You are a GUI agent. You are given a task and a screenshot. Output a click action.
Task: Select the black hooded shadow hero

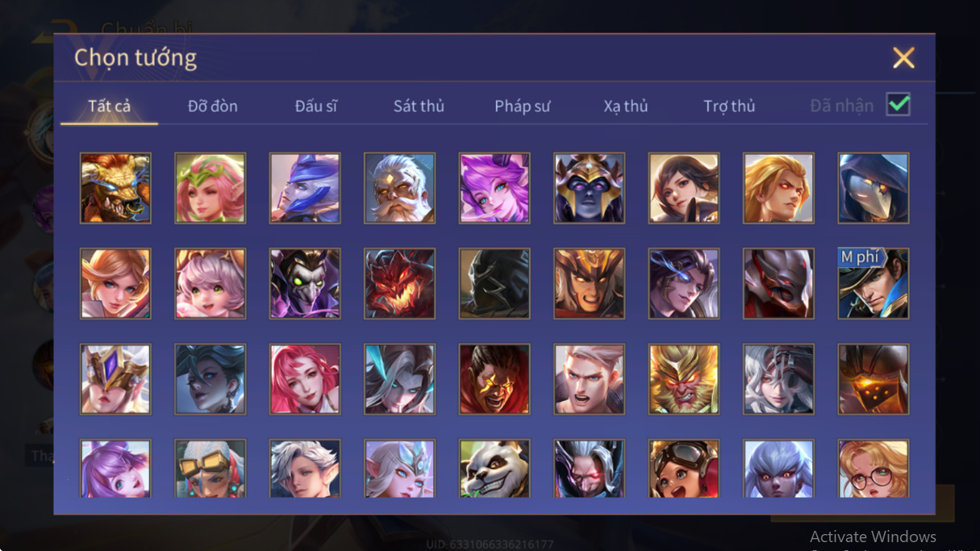[x=494, y=283]
